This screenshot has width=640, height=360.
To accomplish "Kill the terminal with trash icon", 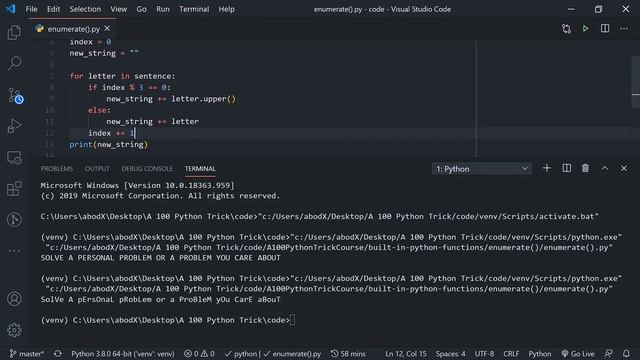I will tap(585, 168).
